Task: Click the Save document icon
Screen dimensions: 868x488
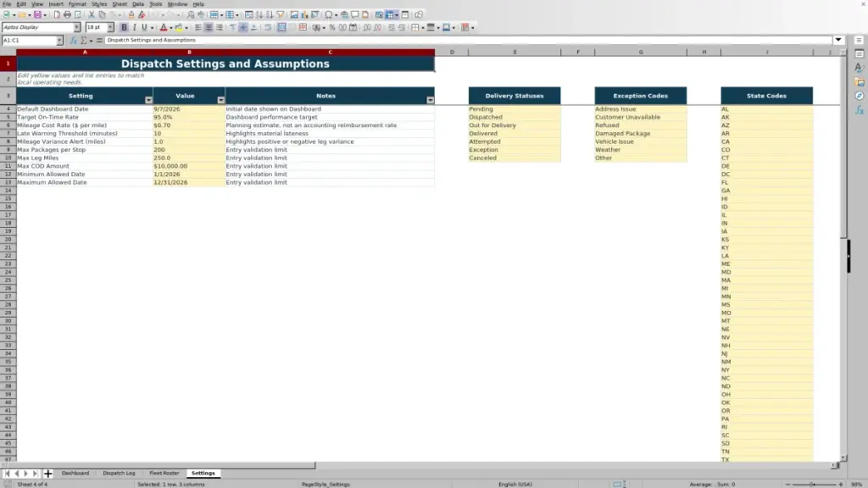Action: click(37, 14)
